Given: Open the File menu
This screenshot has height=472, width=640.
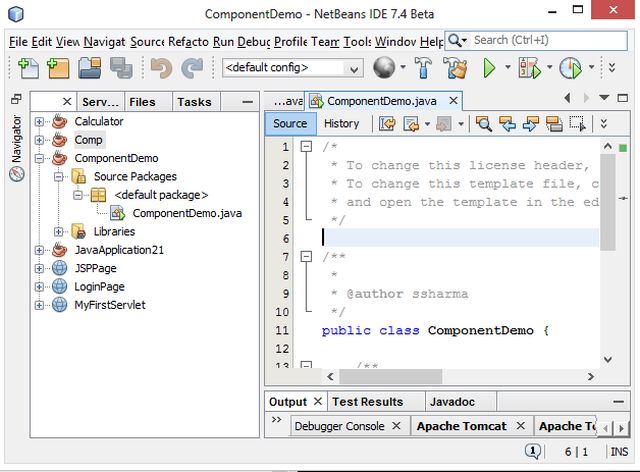Looking at the screenshot, I should tap(18, 42).
